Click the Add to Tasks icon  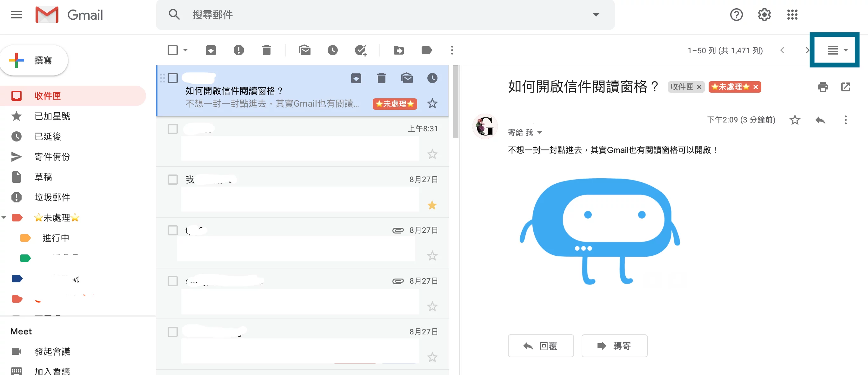click(361, 50)
